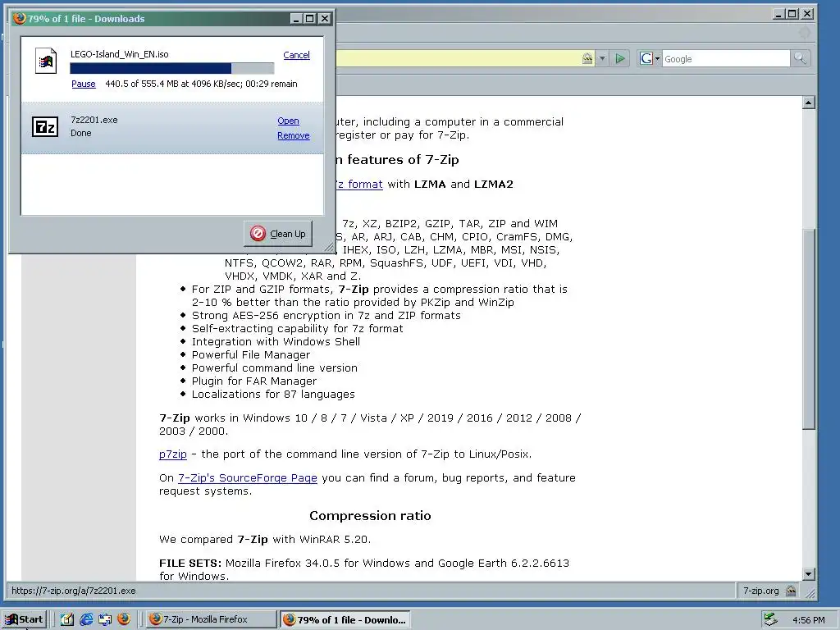
Task: Close the Downloads window
Action: coord(324,19)
